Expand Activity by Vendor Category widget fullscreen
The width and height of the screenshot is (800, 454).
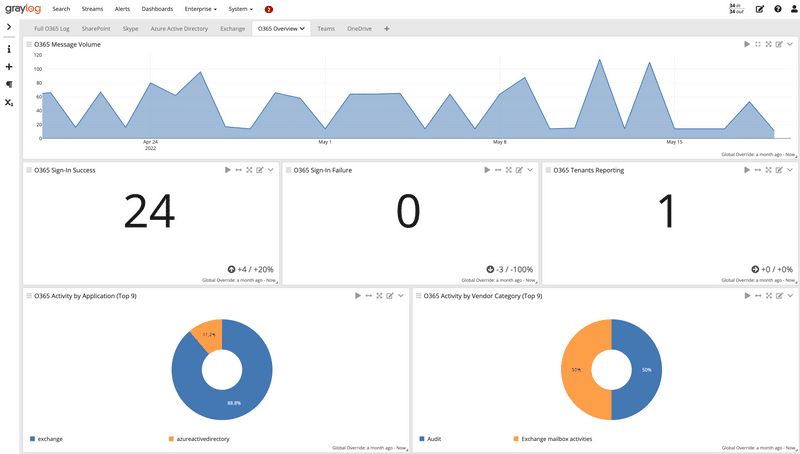tap(768, 296)
